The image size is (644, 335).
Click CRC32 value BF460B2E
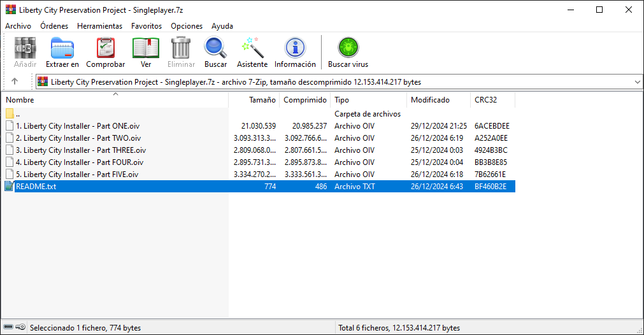coord(490,187)
